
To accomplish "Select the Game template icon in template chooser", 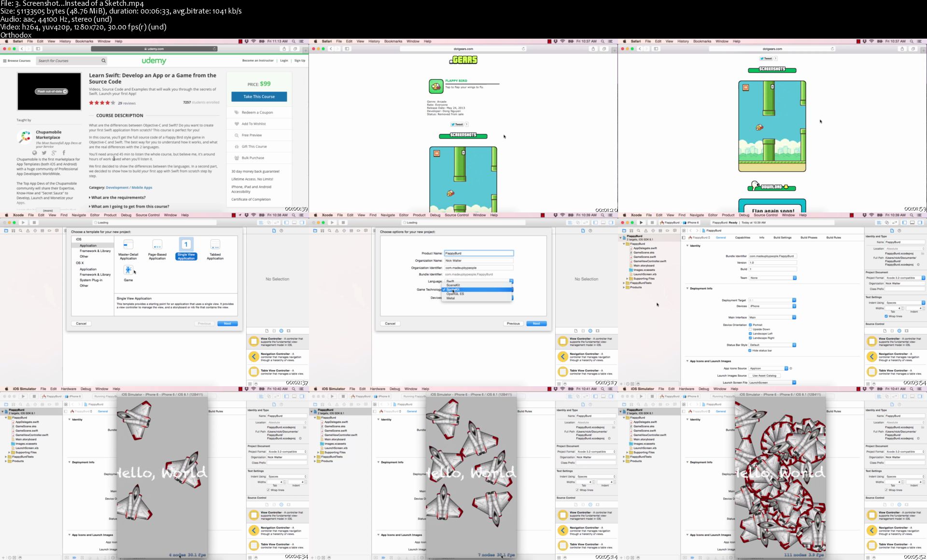I will click(128, 270).
